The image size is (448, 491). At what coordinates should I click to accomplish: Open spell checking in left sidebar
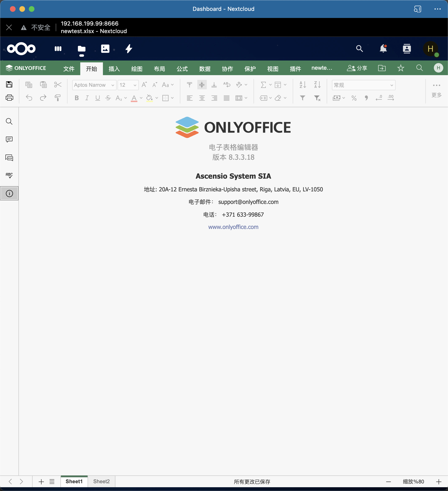(x=9, y=175)
